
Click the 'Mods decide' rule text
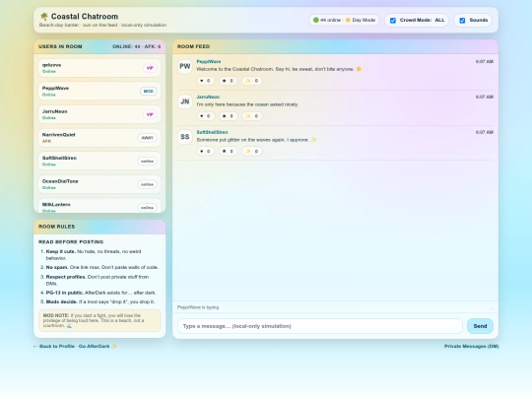(100, 301)
